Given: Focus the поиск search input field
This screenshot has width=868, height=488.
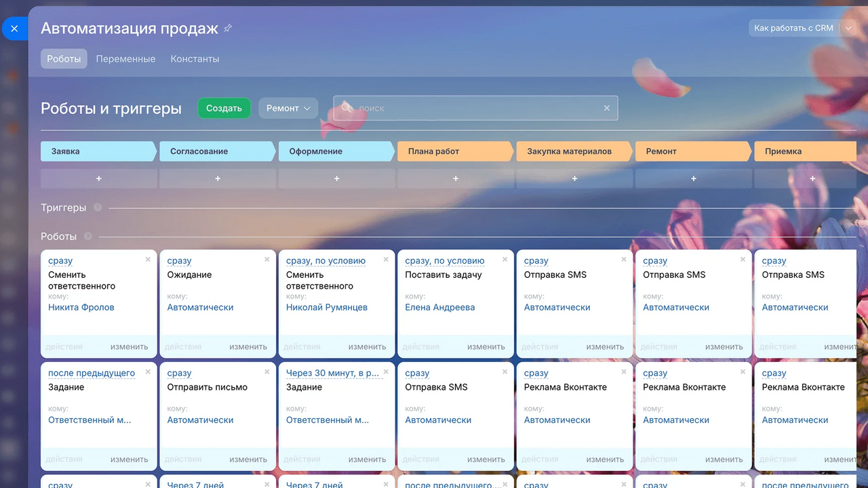Looking at the screenshot, I should pyautogui.click(x=475, y=108).
